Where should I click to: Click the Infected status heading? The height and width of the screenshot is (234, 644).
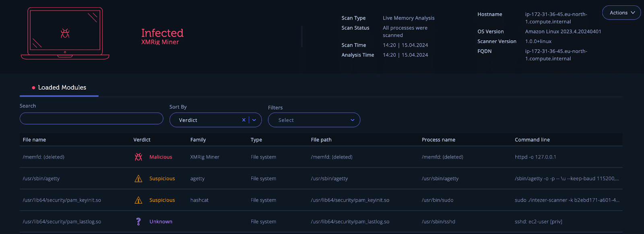tap(162, 33)
